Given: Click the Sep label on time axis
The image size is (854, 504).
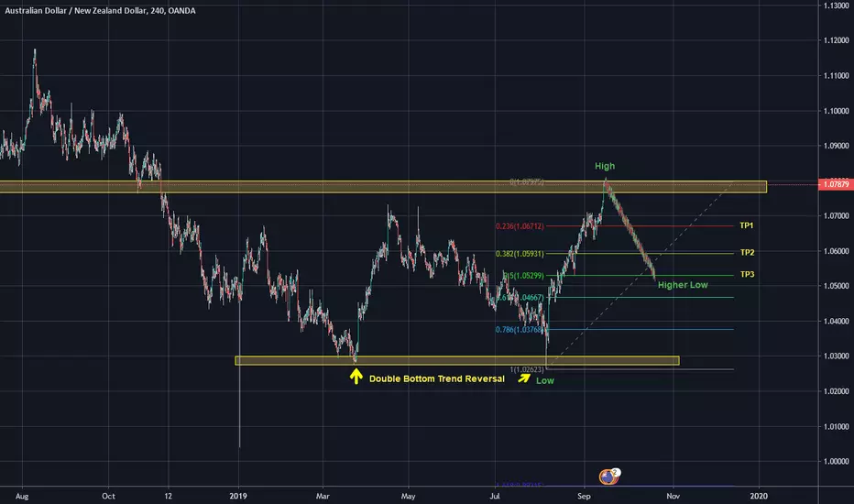Looking at the screenshot, I should (584, 496).
